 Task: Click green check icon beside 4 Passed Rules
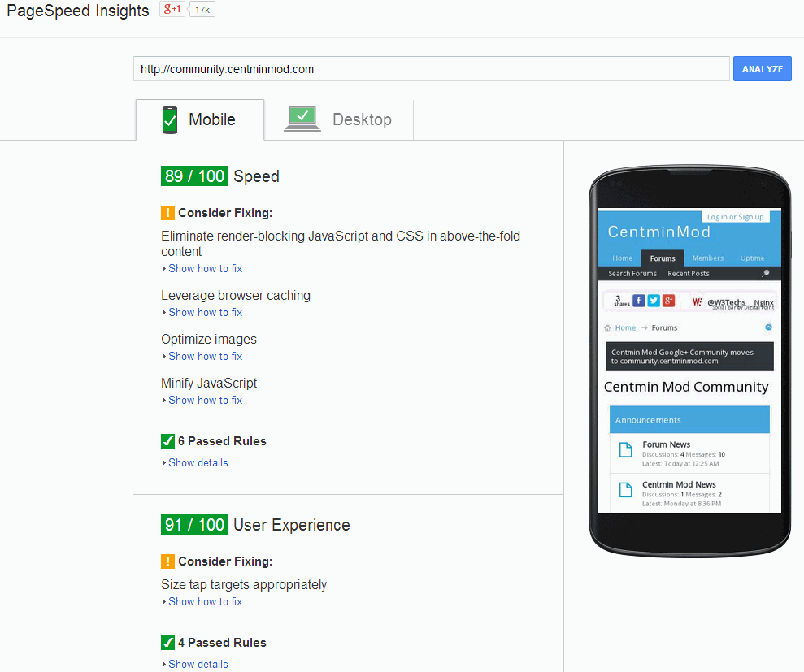point(167,643)
